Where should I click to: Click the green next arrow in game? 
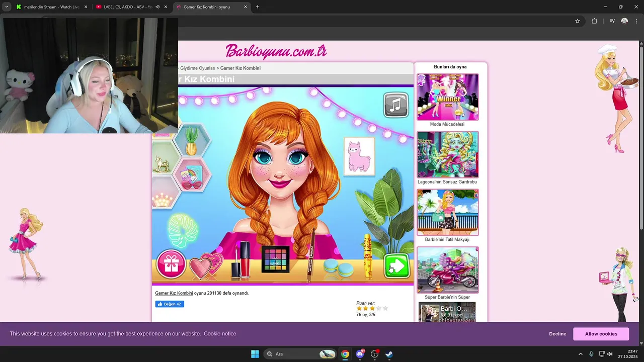tap(397, 266)
